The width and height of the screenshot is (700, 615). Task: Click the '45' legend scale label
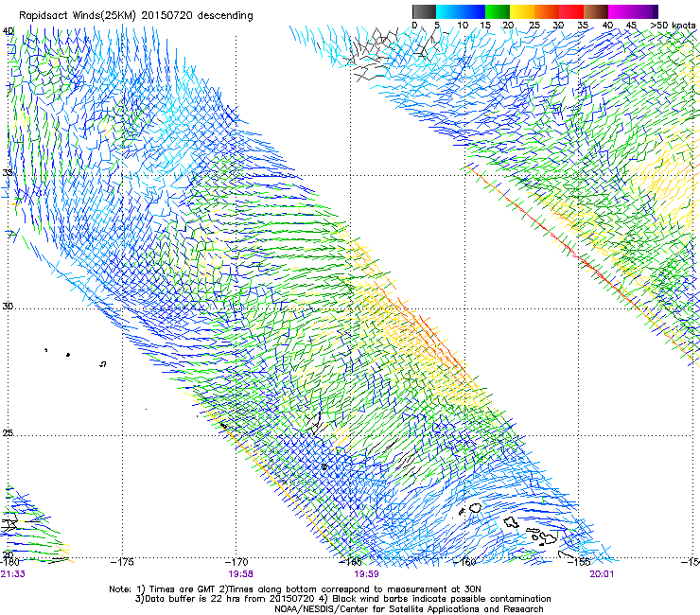631,26
